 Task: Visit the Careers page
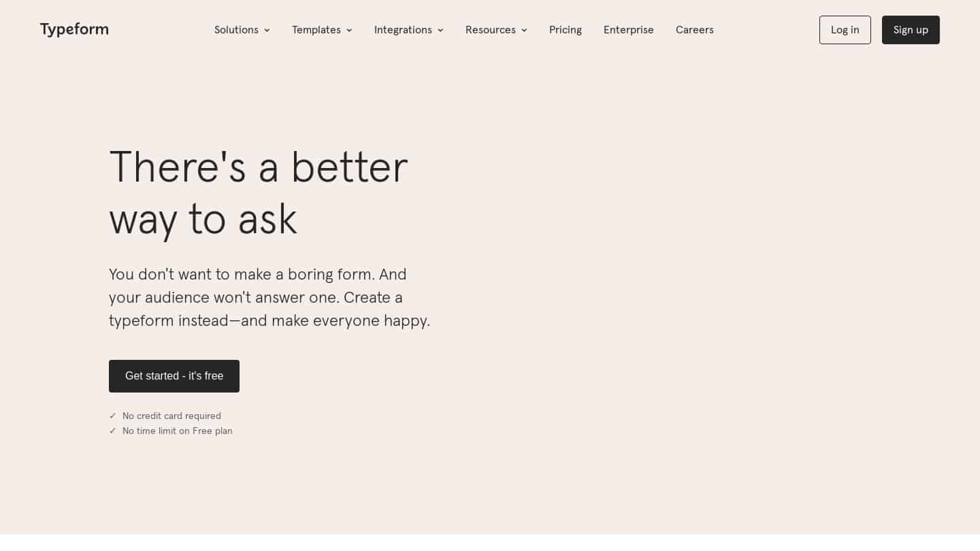tap(695, 30)
